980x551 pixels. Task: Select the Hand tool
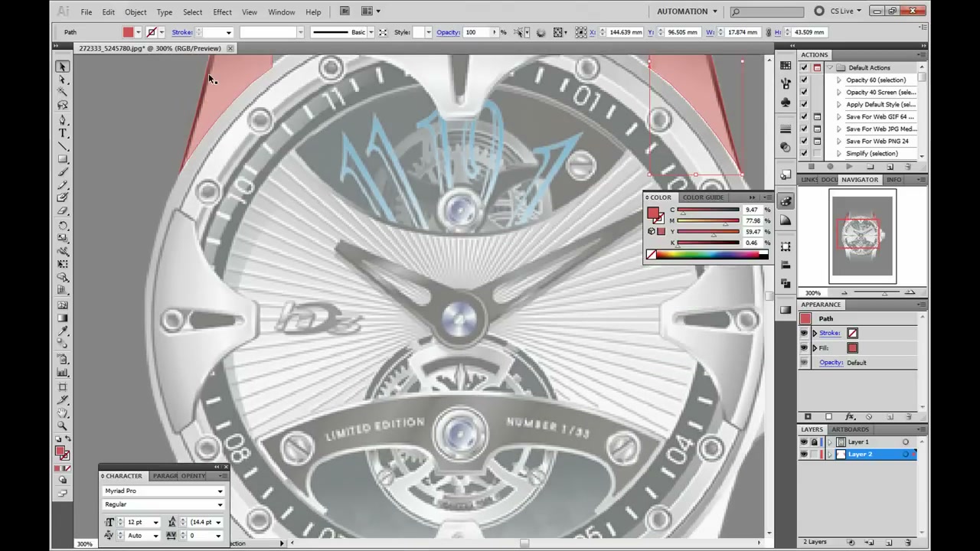63,412
